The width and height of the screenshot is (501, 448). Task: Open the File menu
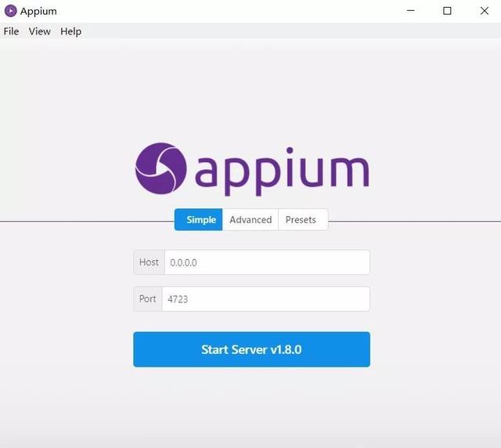click(x=11, y=31)
